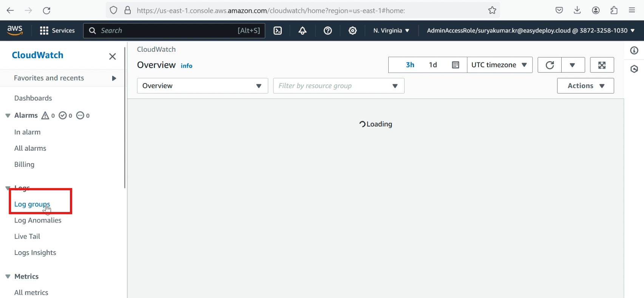
Task: Click the padlock site security icon
Action: (128, 10)
